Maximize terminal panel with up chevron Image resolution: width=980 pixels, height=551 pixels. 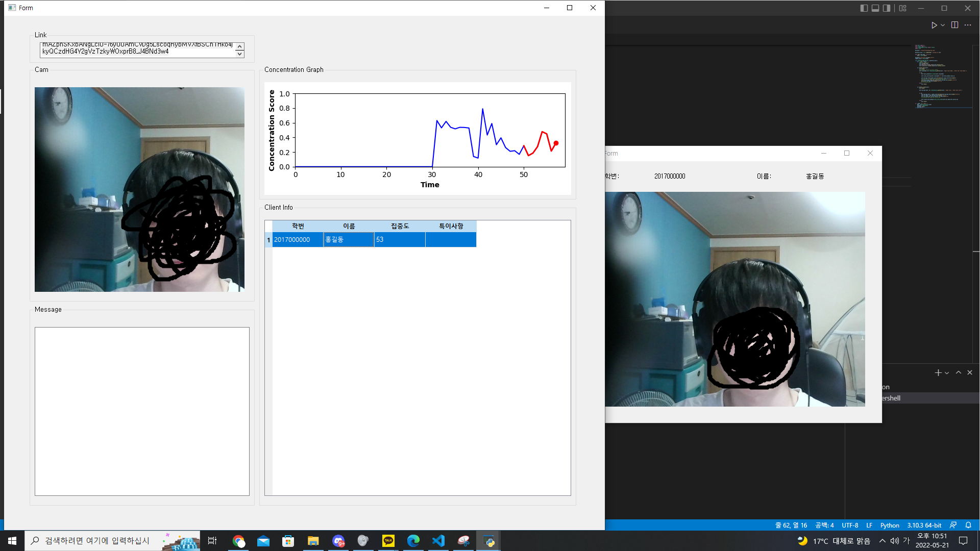(x=959, y=373)
